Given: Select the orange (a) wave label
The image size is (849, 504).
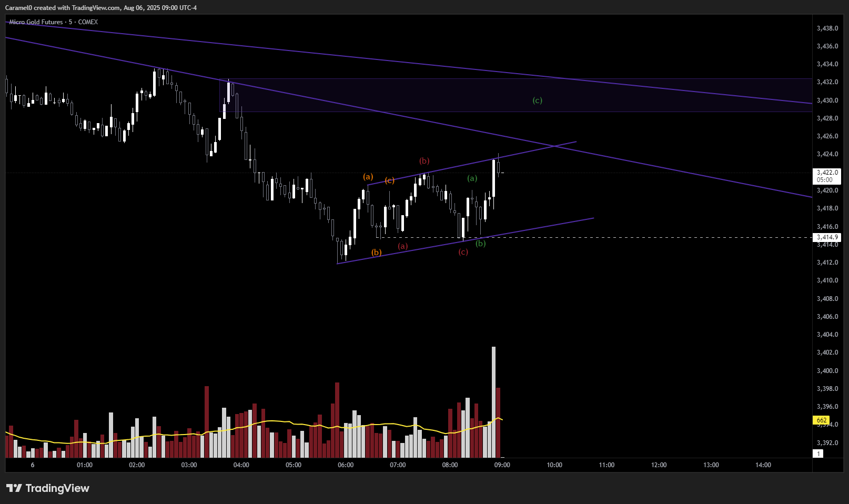Looking at the screenshot, I should click(368, 177).
